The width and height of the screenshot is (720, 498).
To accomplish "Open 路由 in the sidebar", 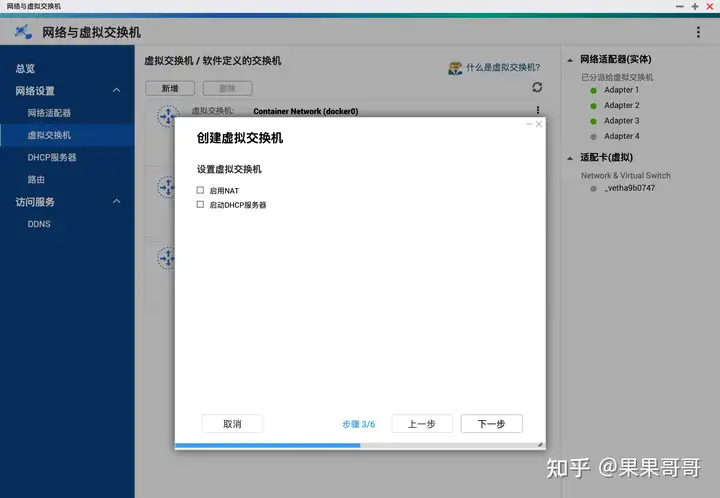I will click(36, 179).
